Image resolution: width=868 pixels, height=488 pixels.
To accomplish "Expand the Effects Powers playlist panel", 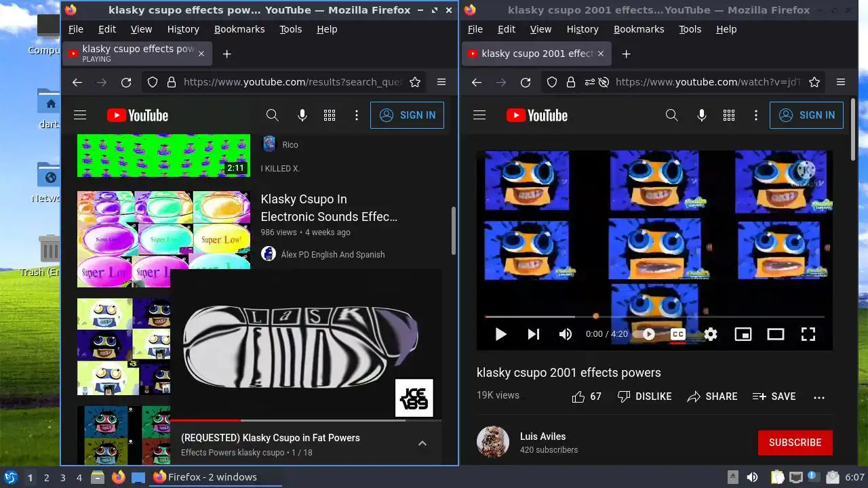I will click(x=422, y=443).
